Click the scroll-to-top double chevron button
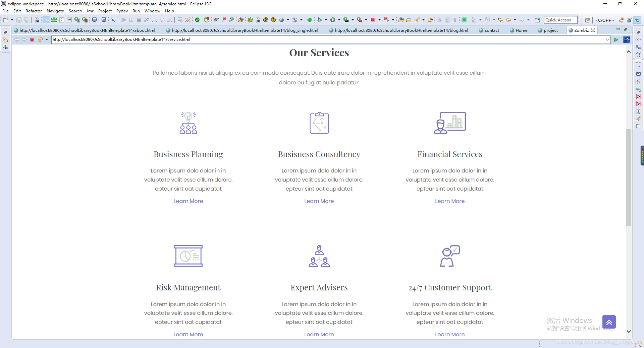644x348 pixels. point(609,322)
